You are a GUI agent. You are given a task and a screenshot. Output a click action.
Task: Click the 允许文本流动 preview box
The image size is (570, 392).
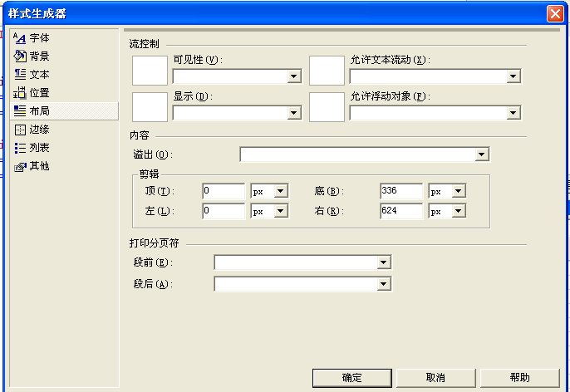327,71
